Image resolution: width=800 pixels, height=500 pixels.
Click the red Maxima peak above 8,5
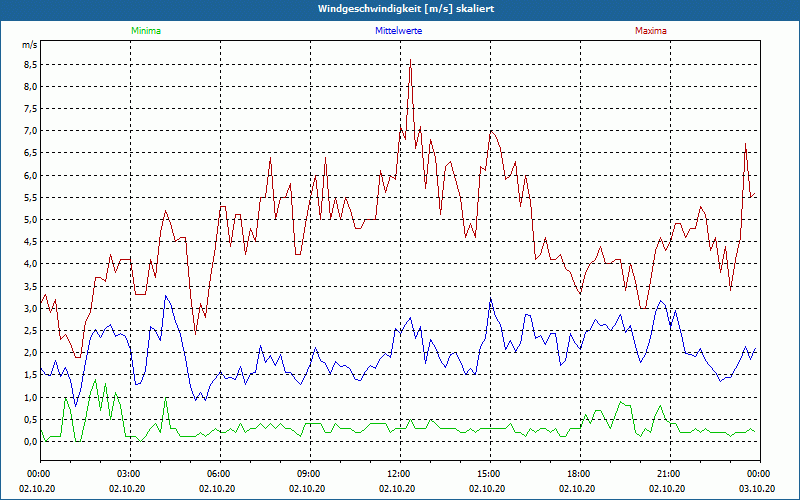click(411, 60)
